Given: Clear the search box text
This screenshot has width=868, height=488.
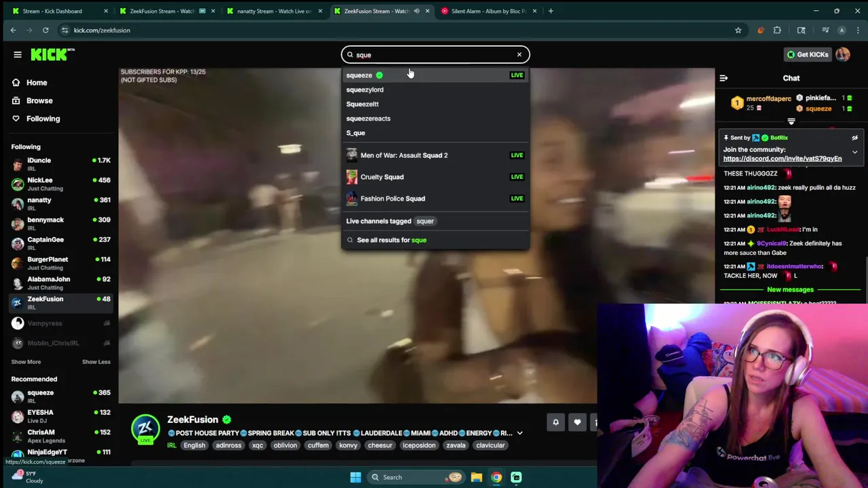Looking at the screenshot, I should click(x=519, y=55).
